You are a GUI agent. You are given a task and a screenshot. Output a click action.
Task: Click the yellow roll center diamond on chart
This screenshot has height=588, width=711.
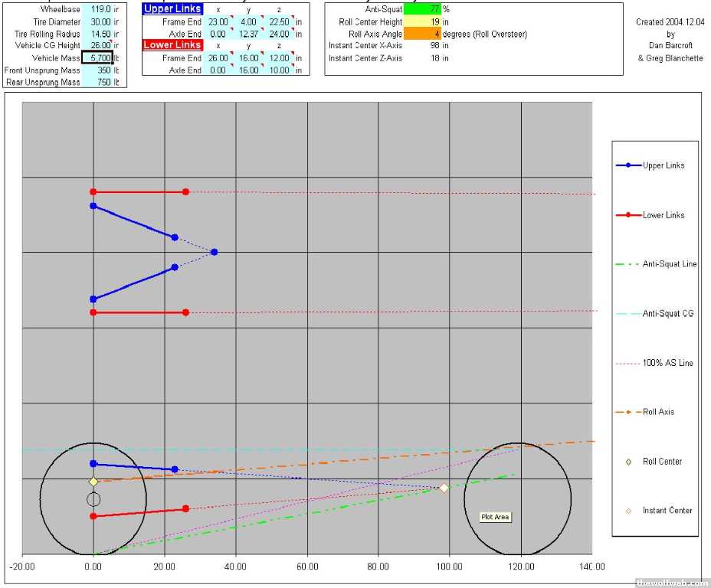click(x=93, y=482)
